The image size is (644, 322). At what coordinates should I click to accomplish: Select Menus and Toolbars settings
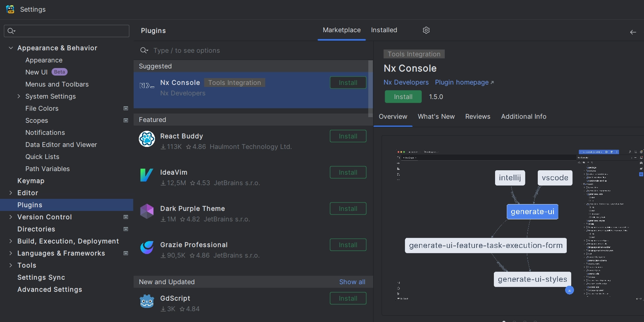point(57,84)
